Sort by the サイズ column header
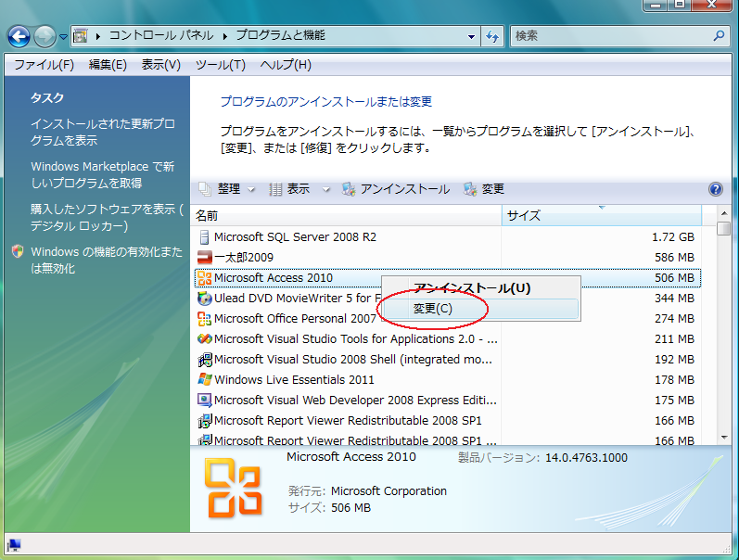 click(x=602, y=215)
